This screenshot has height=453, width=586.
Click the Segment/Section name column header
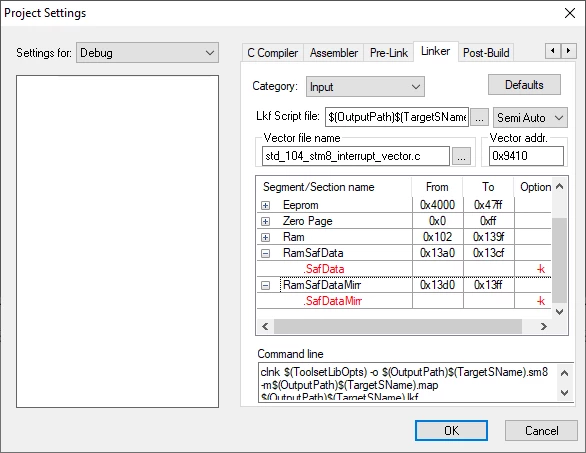[334, 187]
